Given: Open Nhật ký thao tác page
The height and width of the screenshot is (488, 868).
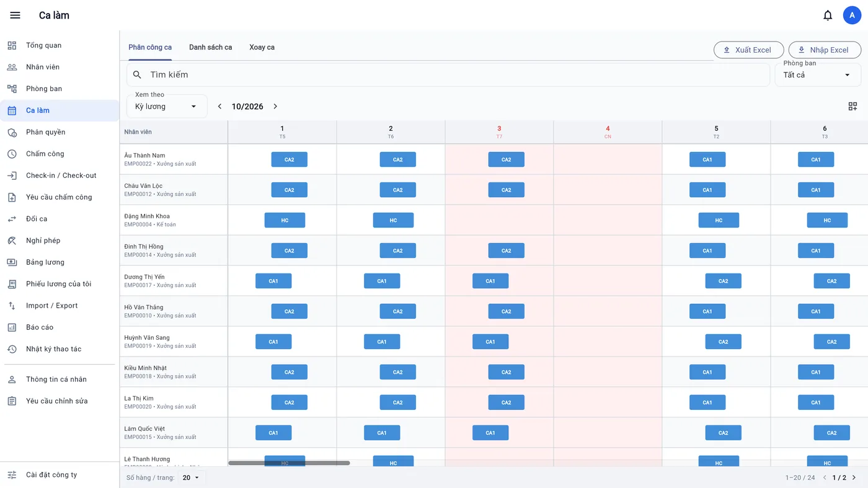Looking at the screenshot, I should point(60,349).
